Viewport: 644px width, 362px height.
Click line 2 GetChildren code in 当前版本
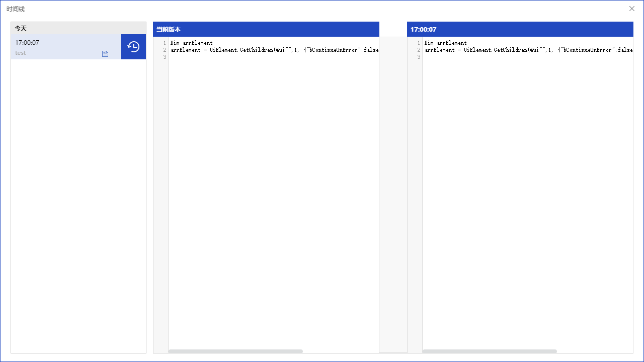click(275, 50)
